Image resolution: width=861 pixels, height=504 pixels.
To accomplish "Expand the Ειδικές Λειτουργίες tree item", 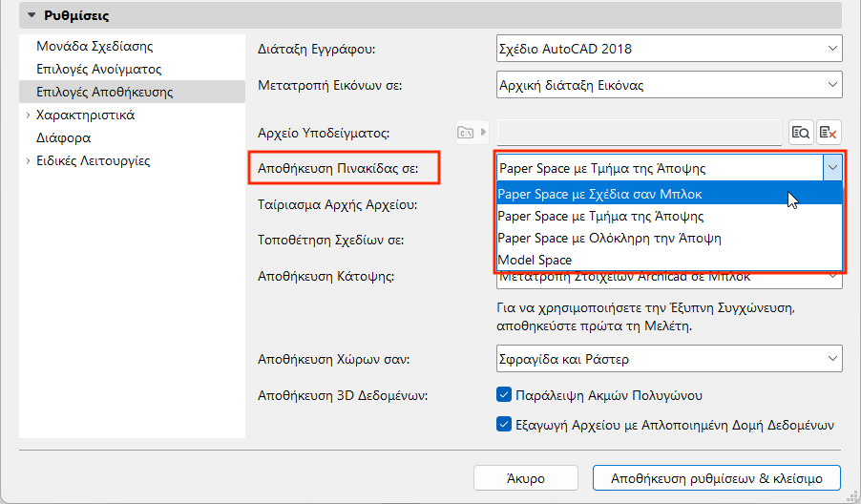I will pyautogui.click(x=28, y=161).
